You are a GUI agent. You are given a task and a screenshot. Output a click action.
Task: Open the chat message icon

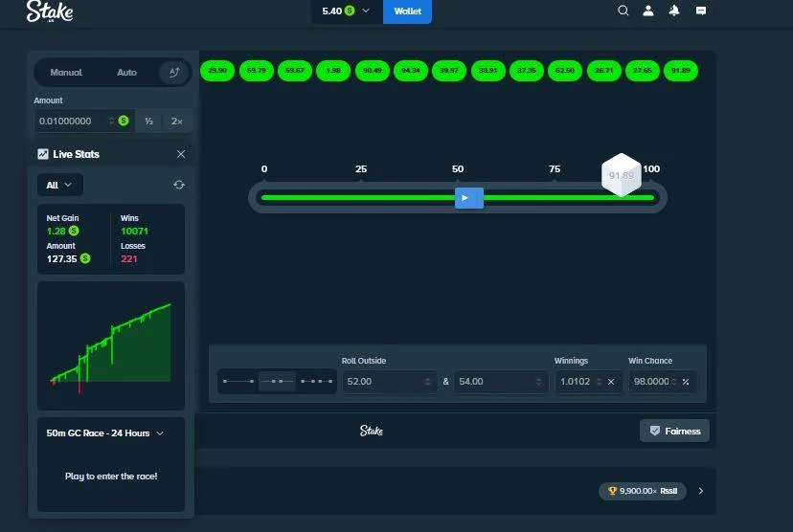[x=701, y=11]
